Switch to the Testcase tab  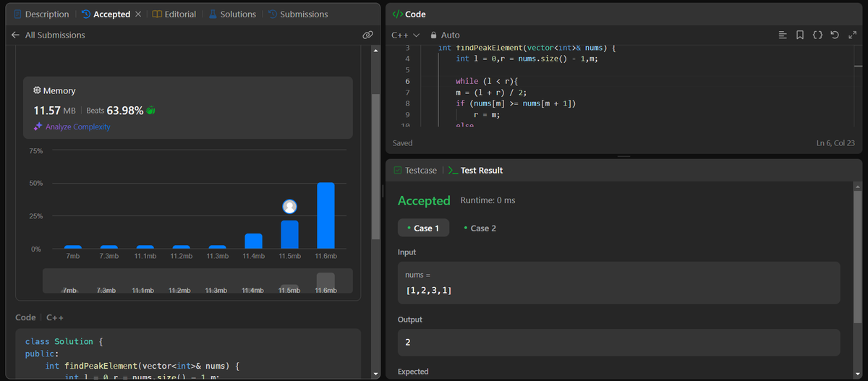416,171
